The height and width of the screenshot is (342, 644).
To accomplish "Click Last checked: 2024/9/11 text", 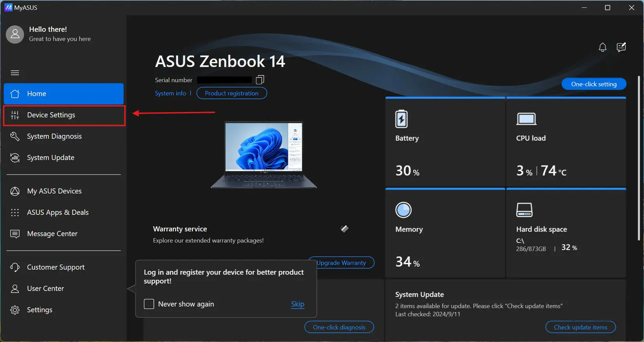I will pos(428,314).
